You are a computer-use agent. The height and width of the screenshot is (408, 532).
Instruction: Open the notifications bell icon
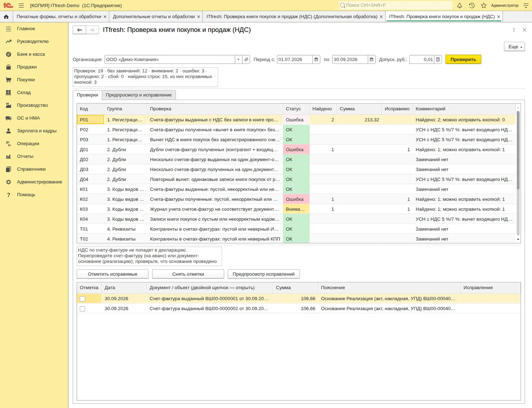[459, 5]
